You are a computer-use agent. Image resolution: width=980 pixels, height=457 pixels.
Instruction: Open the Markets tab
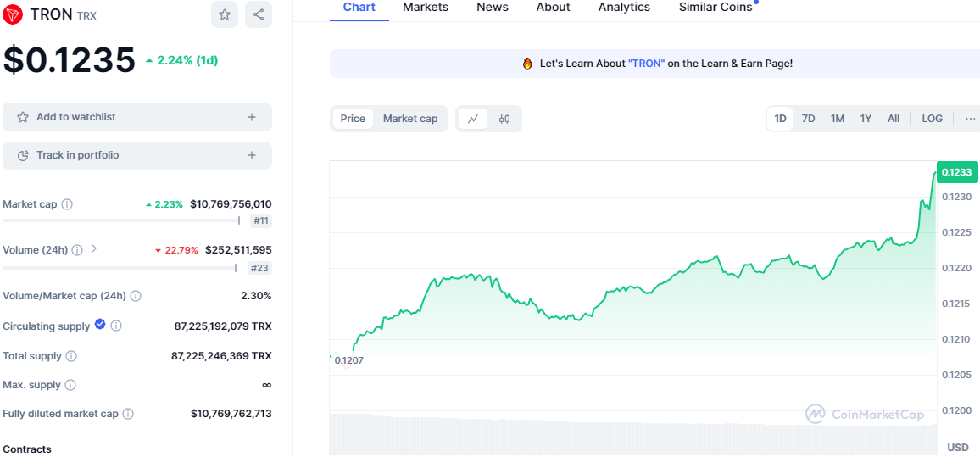click(426, 8)
